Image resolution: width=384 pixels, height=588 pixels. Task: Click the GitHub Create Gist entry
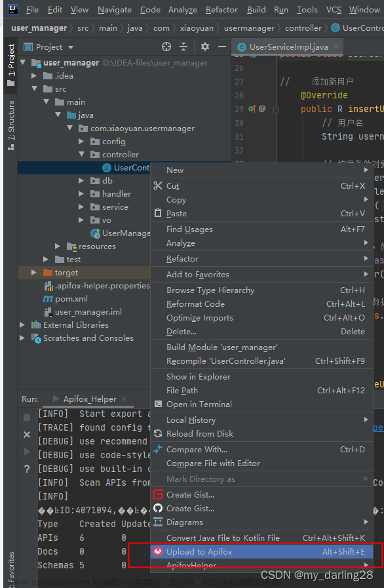coord(261,509)
